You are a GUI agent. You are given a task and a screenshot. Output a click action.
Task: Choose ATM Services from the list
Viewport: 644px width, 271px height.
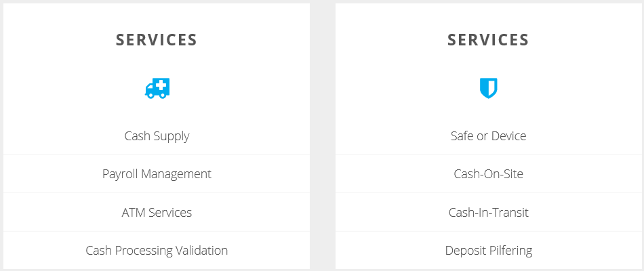pos(157,213)
